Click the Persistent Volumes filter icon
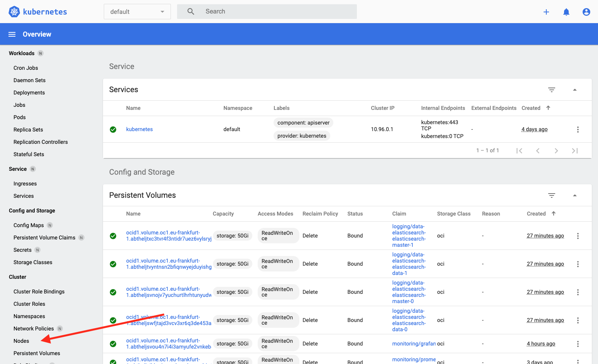The image size is (598, 364). [x=552, y=195]
